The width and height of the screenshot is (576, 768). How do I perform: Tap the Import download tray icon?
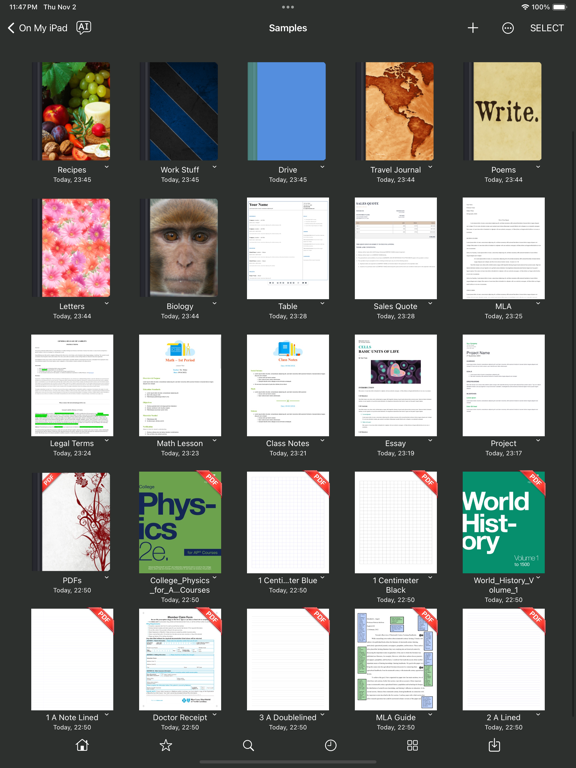(494, 745)
